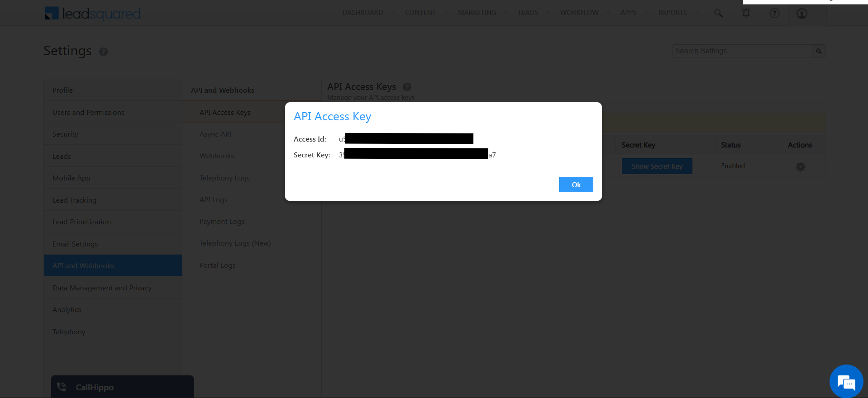Open the LEADS menu
This screenshot has height=398, width=868.
point(528,13)
